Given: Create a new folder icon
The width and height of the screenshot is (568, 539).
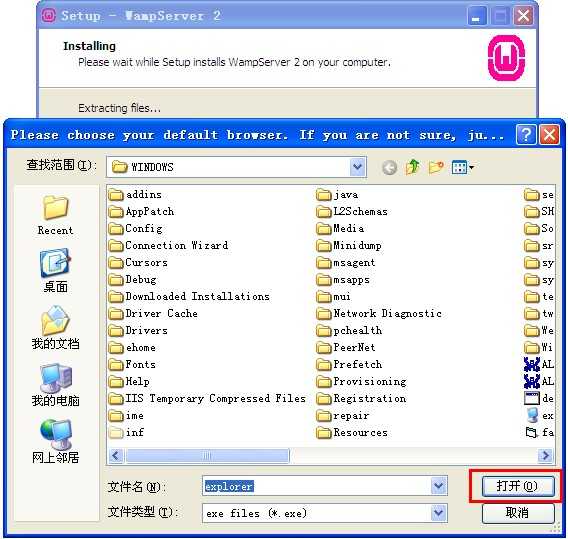Looking at the screenshot, I should click(436, 167).
